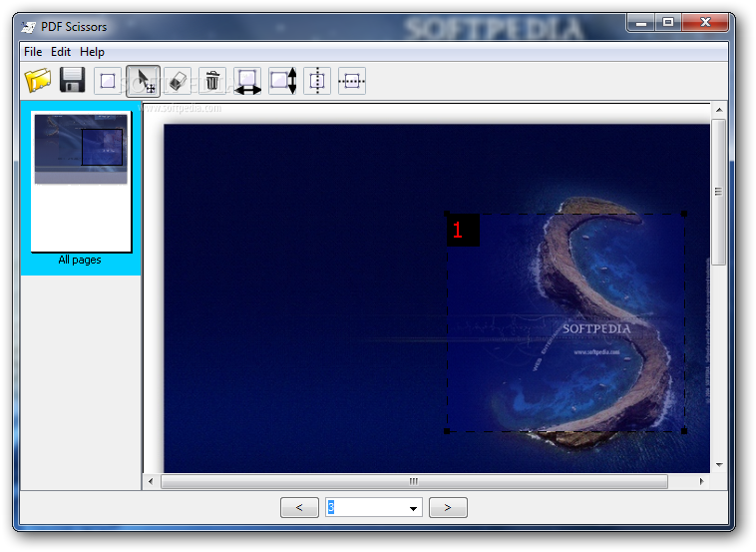Close the PDF Scissors window
The height and width of the screenshot is (552, 756).
[x=705, y=23]
